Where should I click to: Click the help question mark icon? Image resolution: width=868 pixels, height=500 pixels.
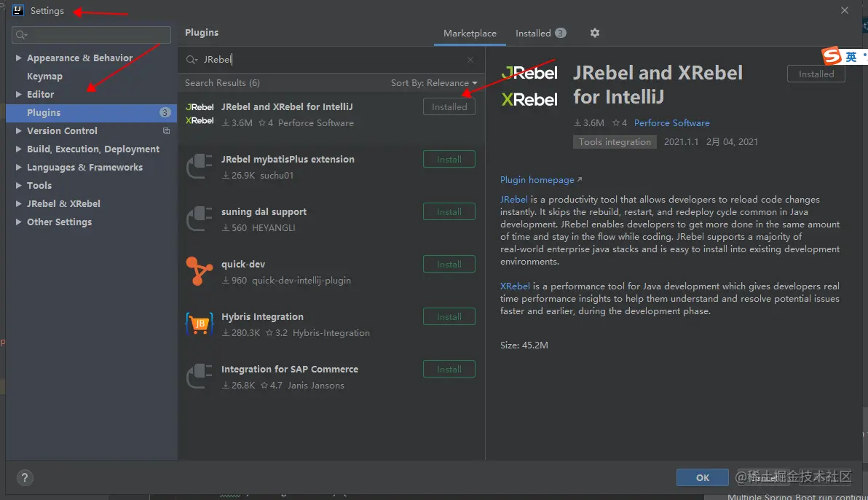pos(24,478)
